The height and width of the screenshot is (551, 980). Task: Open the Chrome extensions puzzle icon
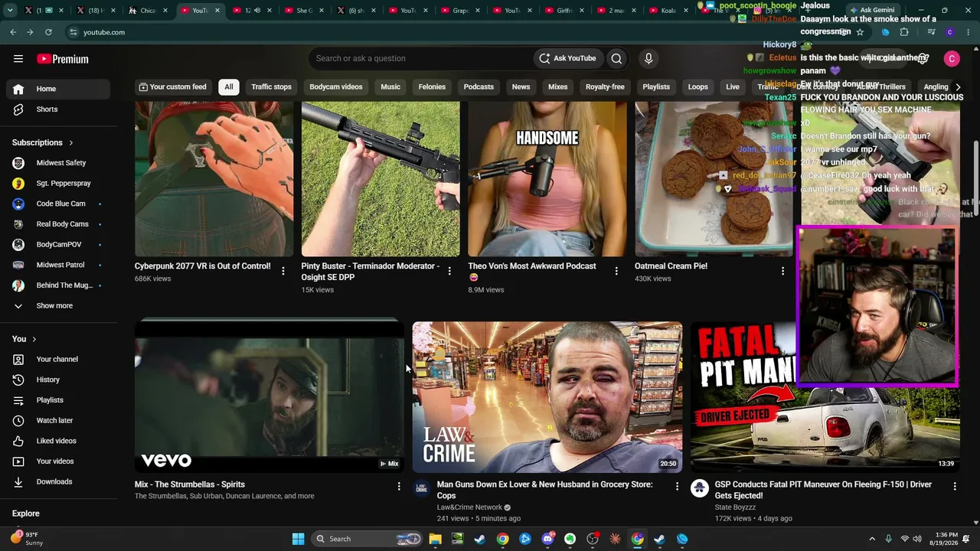904,32
